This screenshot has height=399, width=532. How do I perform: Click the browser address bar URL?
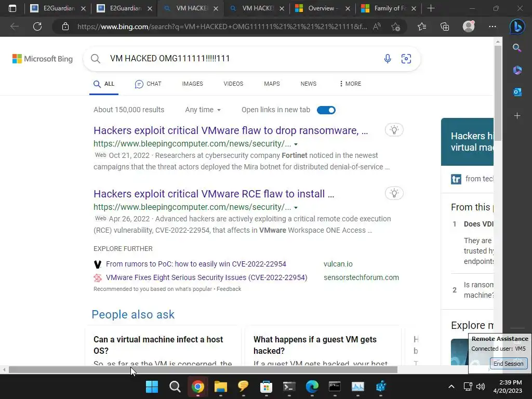coord(222,26)
